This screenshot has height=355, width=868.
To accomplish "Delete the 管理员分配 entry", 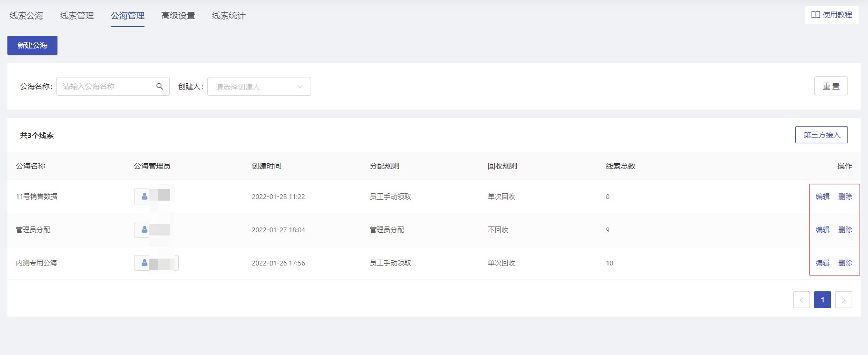I will click(x=845, y=230).
